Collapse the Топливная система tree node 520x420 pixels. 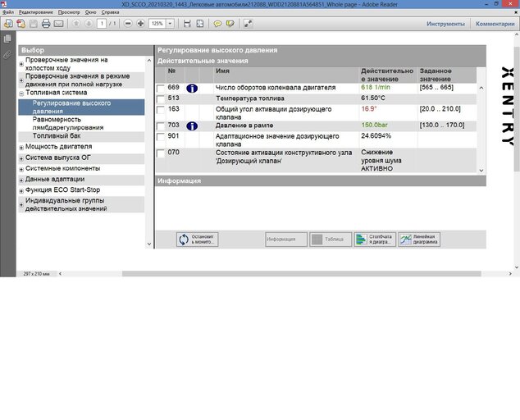(x=21, y=94)
